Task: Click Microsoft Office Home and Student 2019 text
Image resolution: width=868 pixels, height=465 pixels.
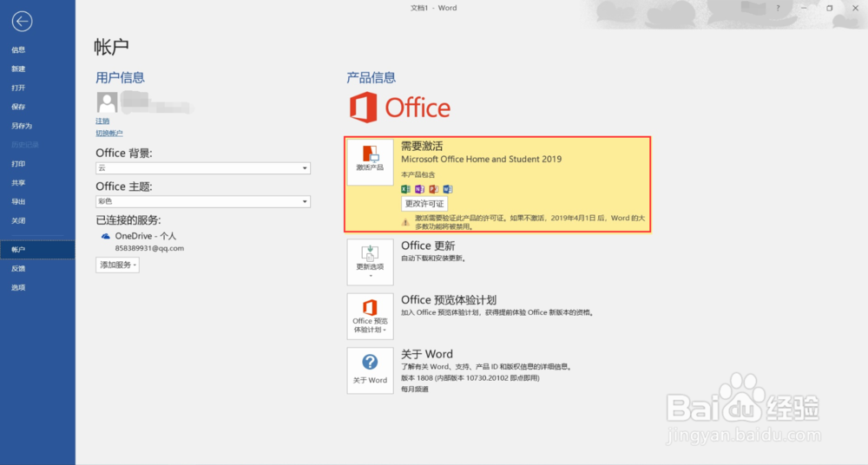Action: coord(481,160)
